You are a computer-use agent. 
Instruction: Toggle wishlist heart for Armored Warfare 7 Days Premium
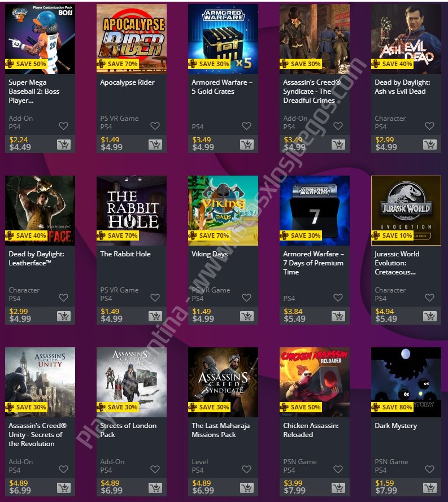click(x=338, y=298)
